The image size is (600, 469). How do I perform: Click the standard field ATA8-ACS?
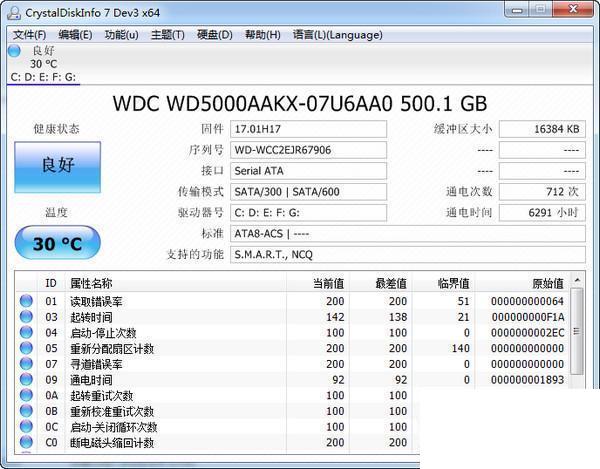coord(408,233)
